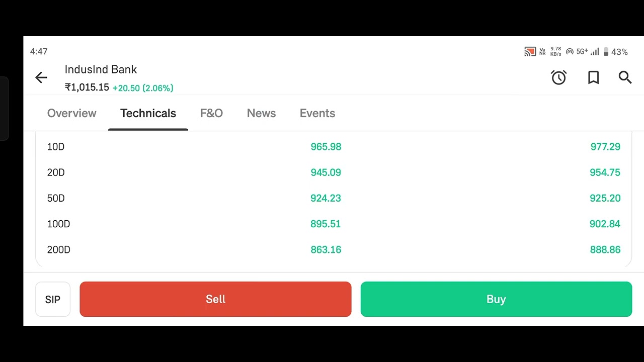Tap the ₹1,015.15 stock price
Image resolution: width=644 pixels, height=362 pixels.
[x=87, y=87]
